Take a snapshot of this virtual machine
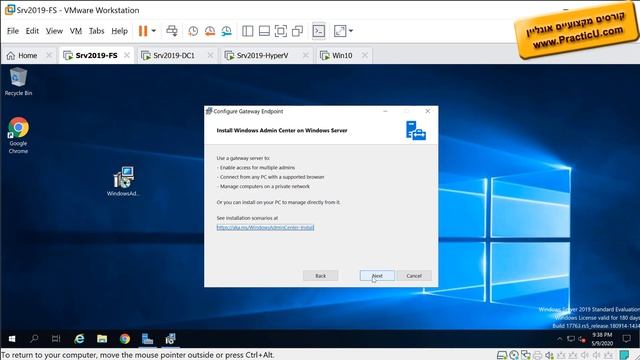Image resolution: width=640 pixels, height=360 pixels. (x=193, y=31)
